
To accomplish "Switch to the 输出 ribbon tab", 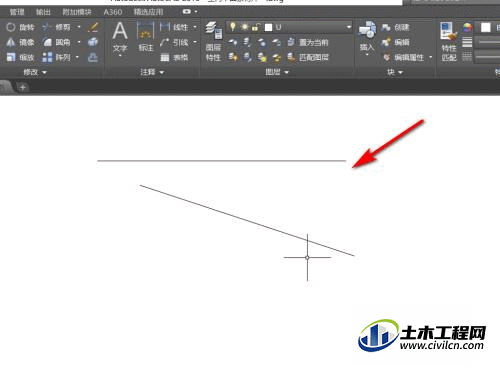I will (x=43, y=12).
